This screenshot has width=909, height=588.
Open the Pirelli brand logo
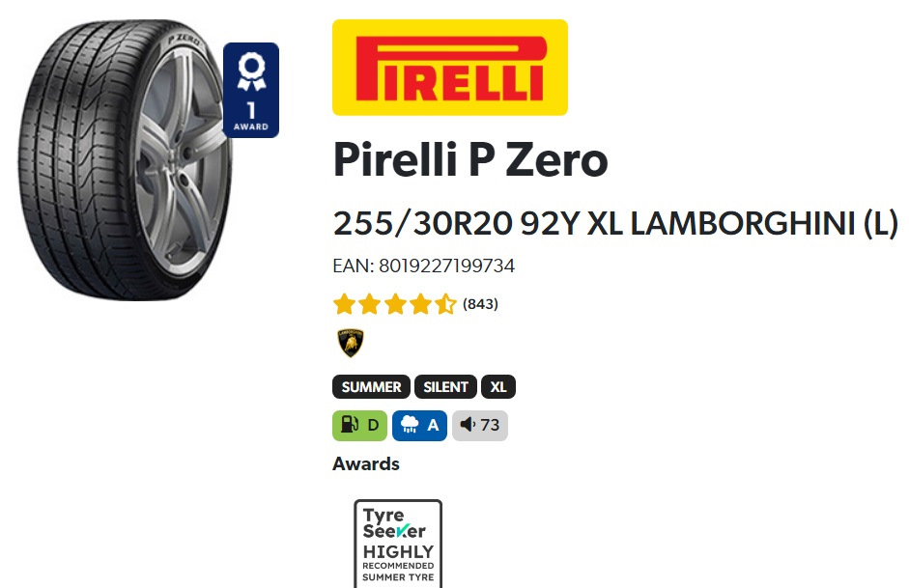[450, 68]
